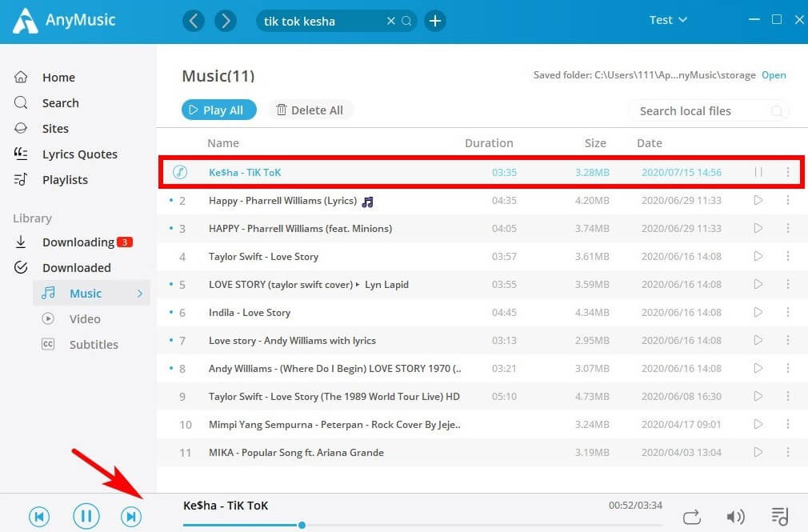
Task: Open more options for Happy - Pharrell Williams (Lyrics)
Action: [788, 200]
